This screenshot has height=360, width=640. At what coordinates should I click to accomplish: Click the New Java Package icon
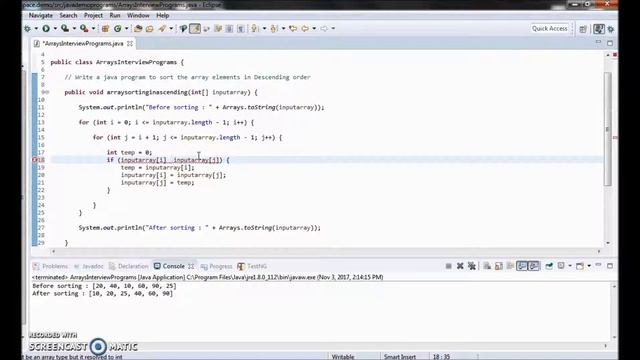[x=105, y=29]
